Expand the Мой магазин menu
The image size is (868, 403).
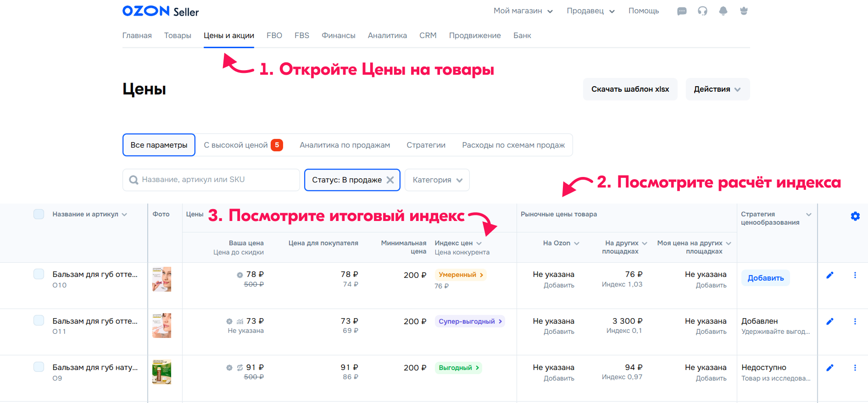(523, 11)
